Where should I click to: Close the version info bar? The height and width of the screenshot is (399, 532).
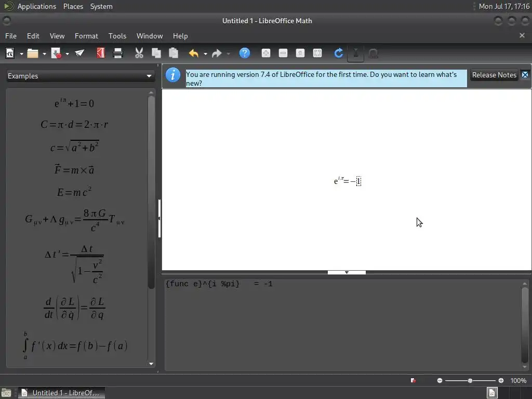click(x=525, y=75)
